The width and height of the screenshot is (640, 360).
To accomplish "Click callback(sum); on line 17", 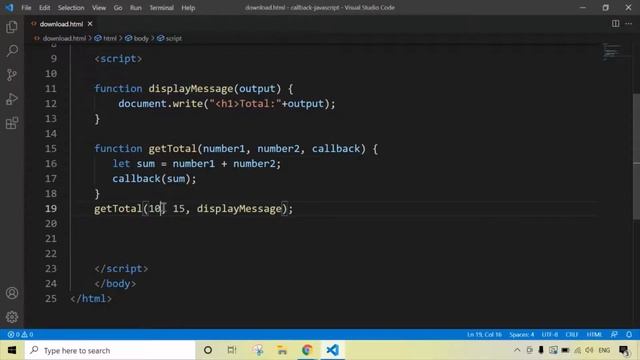I will [x=154, y=179].
